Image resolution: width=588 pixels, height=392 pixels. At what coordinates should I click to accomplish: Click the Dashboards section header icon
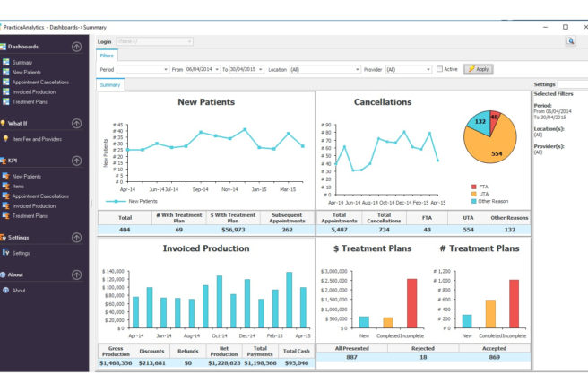(x=3, y=47)
